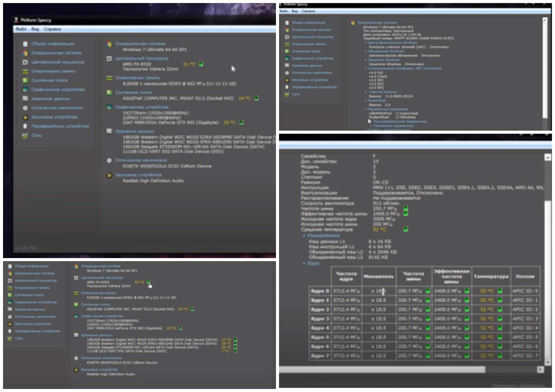Click the 2408.0 МГц icon in Ядро 7 row
This screenshot has height=392, width=555.
[x=467, y=356]
